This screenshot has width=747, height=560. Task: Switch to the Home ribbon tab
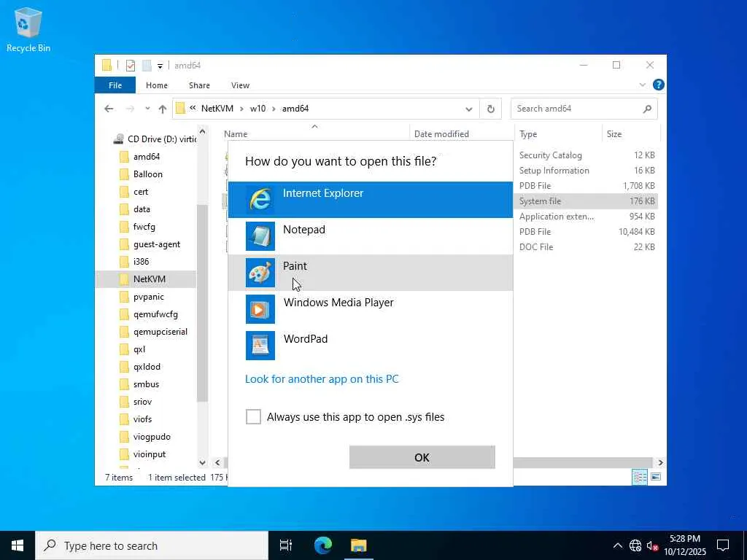pyautogui.click(x=157, y=85)
